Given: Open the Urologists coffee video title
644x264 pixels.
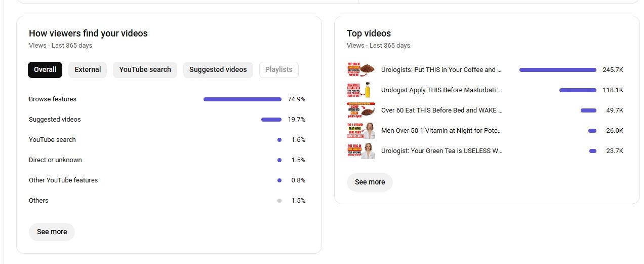Looking at the screenshot, I should click(441, 70).
